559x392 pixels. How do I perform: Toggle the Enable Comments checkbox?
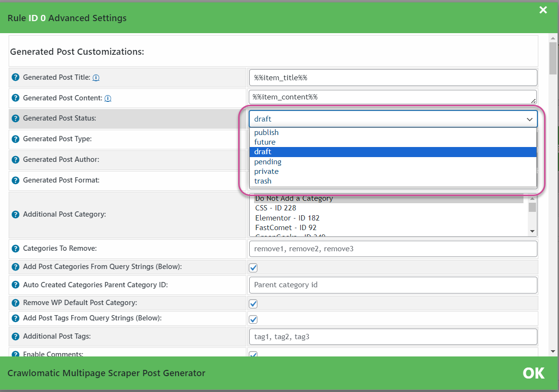click(253, 354)
